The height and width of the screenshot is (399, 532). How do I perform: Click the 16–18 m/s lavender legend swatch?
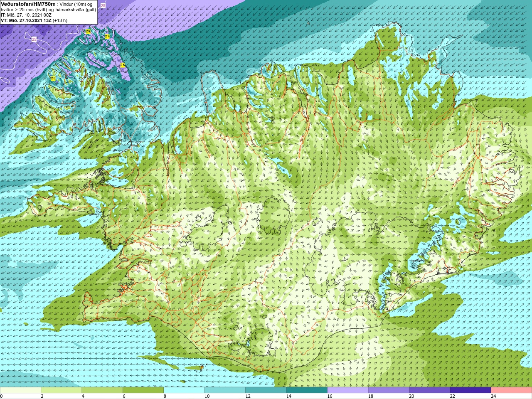pos(348,390)
